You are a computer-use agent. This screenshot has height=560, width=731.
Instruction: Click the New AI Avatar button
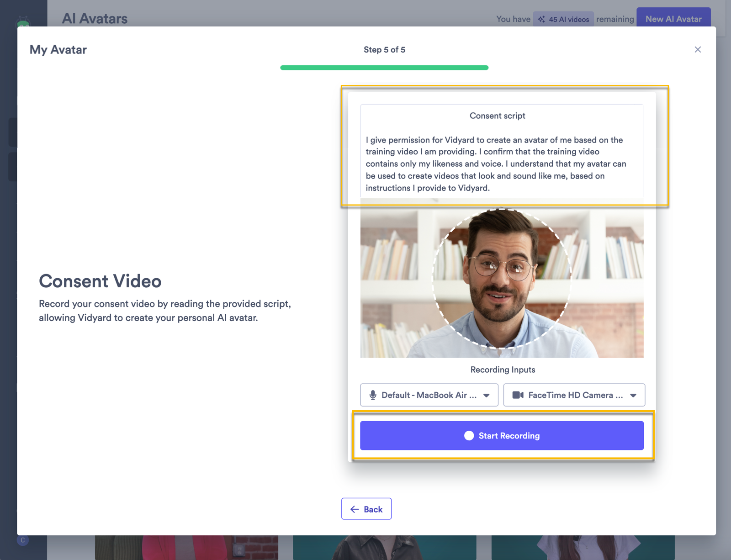(673, 19)
